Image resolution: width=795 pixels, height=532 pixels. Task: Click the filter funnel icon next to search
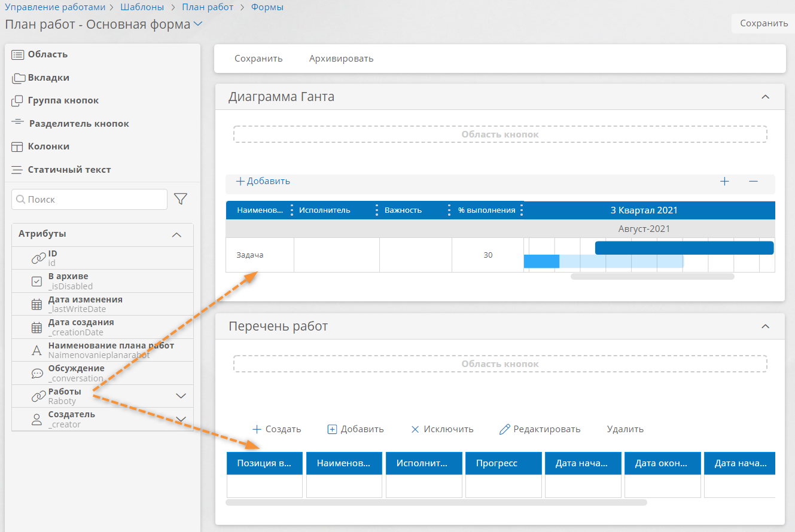point(180,199)
